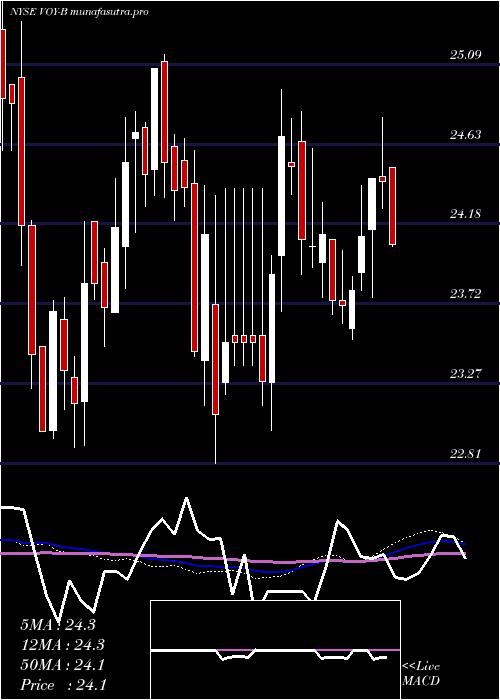The width and height of the screenshot is (500, 700).
Task: Click the 24.18 price axis label
Action: (x=465, y=214)
